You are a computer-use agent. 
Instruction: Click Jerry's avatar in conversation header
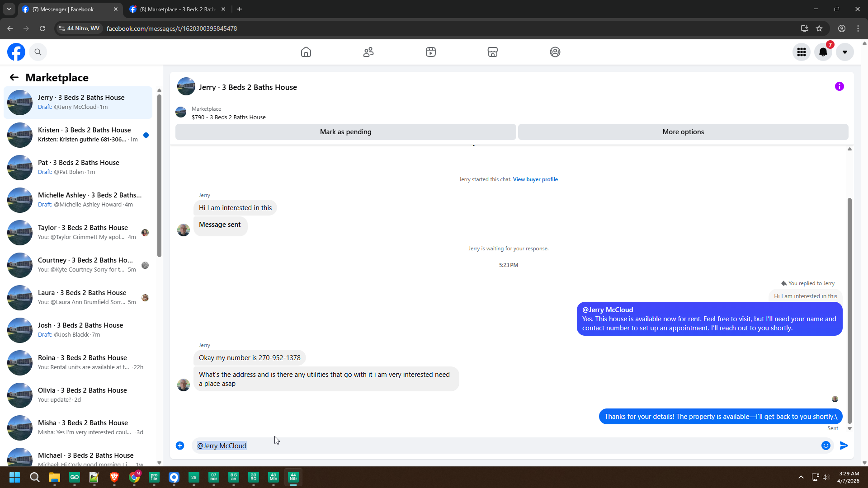(186, 87)
